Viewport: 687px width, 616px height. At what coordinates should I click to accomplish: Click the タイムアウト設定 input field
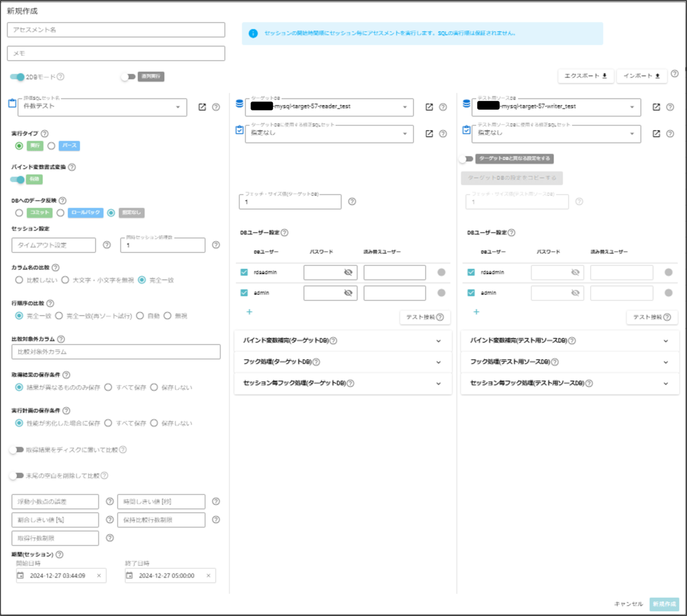click(54, 245)
